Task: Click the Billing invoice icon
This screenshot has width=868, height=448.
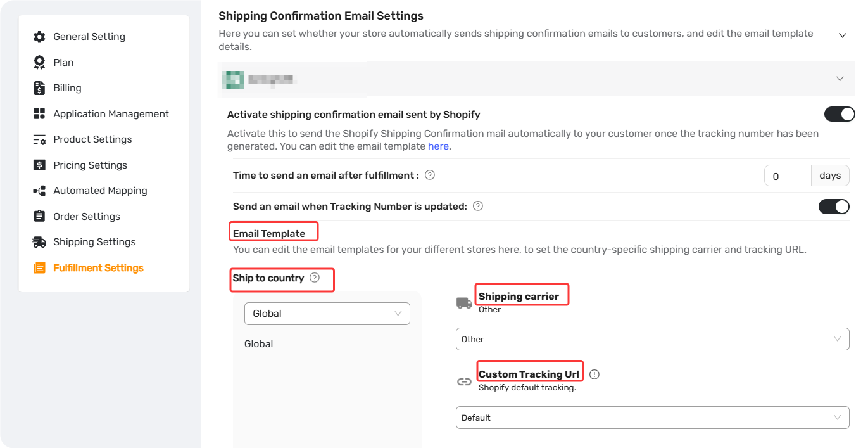Action: click(x=39, y=88)
